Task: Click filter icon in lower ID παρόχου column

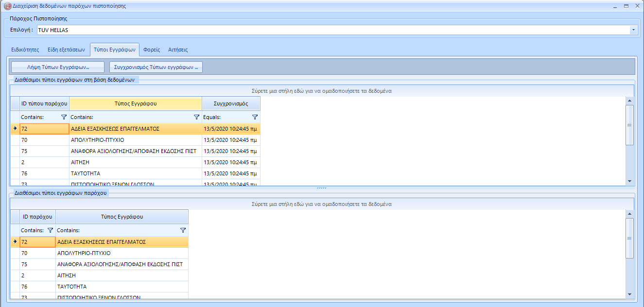Action: pyautogui.click(x=50, y=230)
